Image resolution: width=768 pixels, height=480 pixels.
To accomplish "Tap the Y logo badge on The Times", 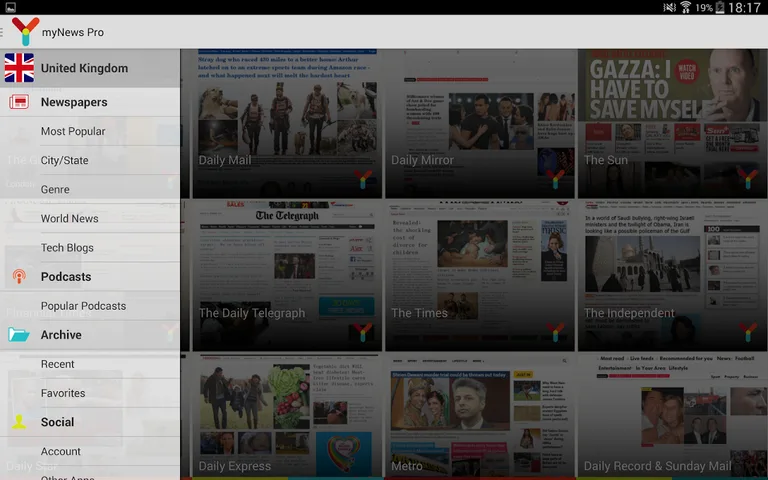I will tap(555, 332).
